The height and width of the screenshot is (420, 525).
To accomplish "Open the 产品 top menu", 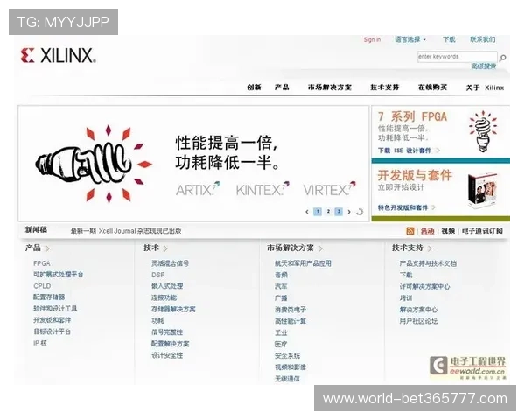I will [282, 87].
